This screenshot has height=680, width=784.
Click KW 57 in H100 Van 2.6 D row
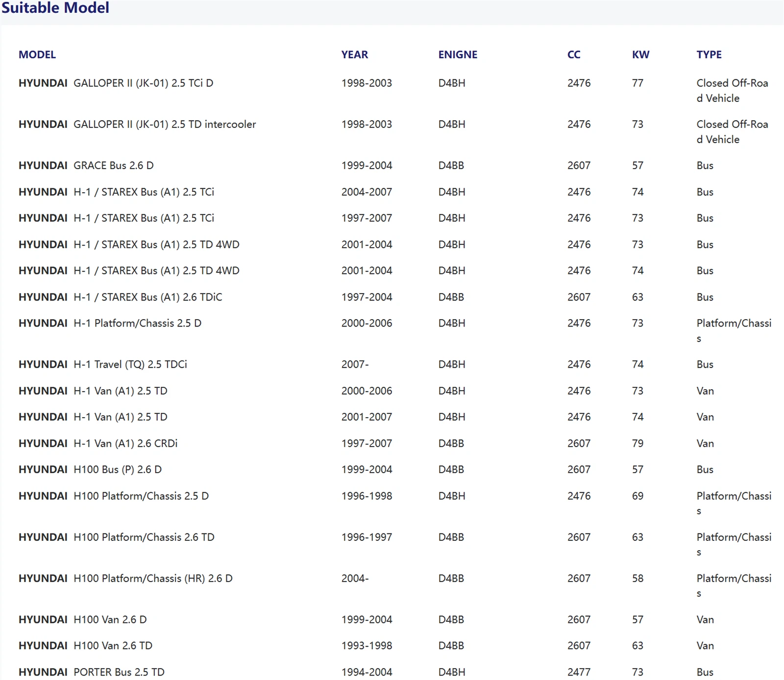pyautogui.click(x=637, y=620)
